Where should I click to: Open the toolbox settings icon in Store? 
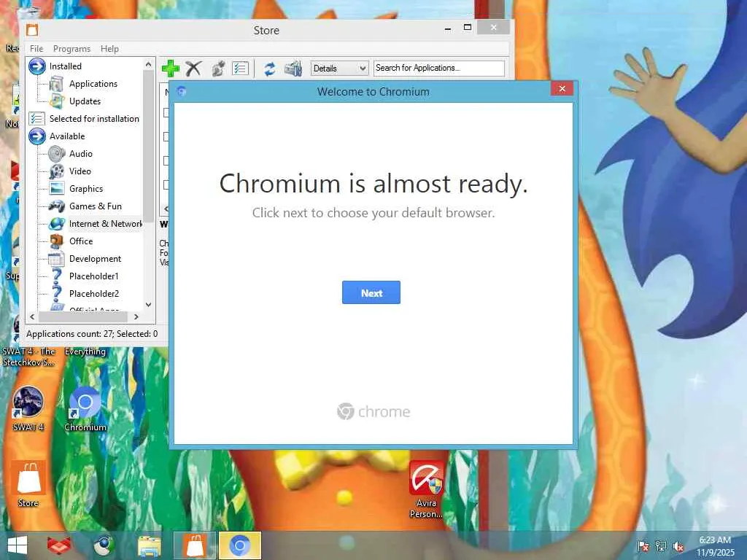293,69
